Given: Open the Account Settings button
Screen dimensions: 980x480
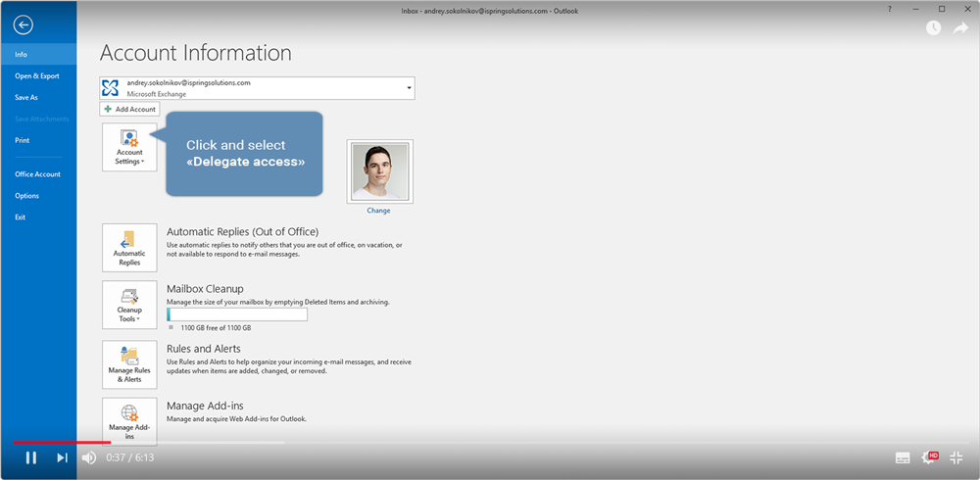Looking at the screenshot, I should pos(129,147).
